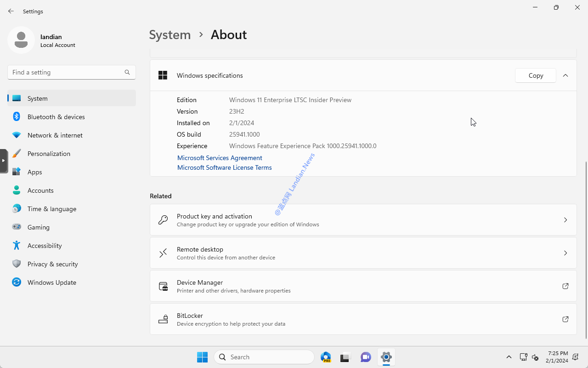This screenshot has height=368, width=588.
Task: Go back using the Settings back arrow
Action: (11, 11)
